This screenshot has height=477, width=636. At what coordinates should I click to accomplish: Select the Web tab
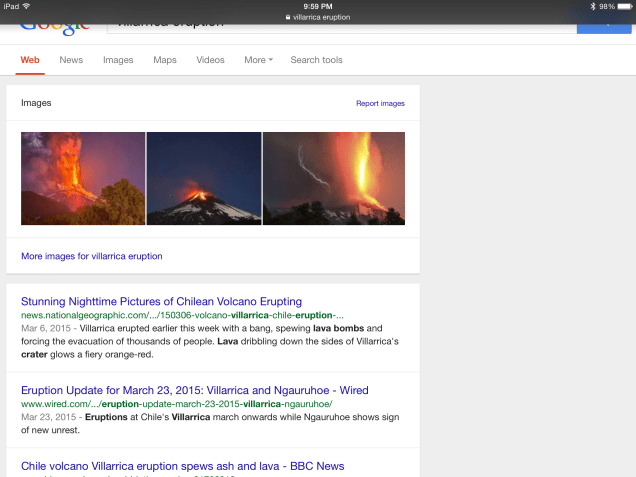pos(30,60)
